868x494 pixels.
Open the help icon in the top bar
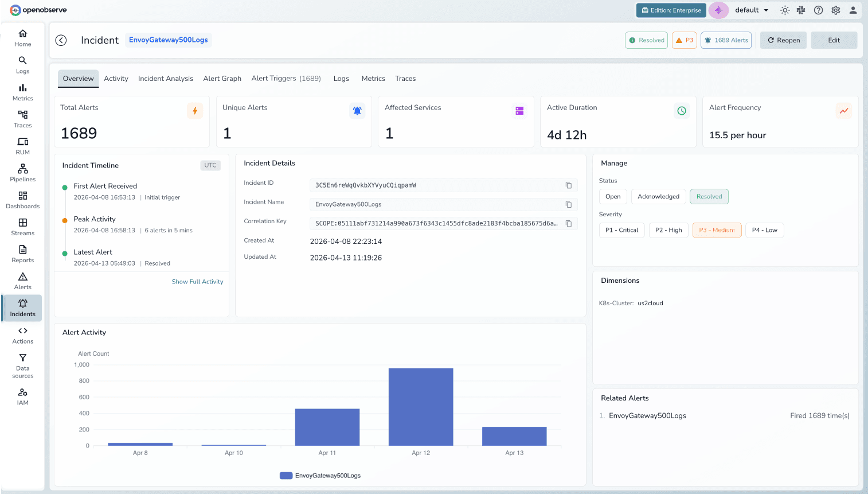click(x=818, y=10)
